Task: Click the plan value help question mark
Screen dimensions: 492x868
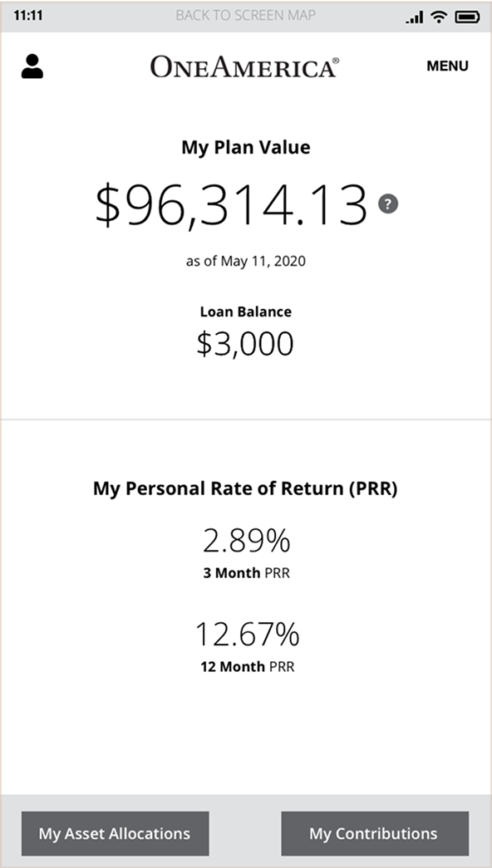Action: coord(388,204)
